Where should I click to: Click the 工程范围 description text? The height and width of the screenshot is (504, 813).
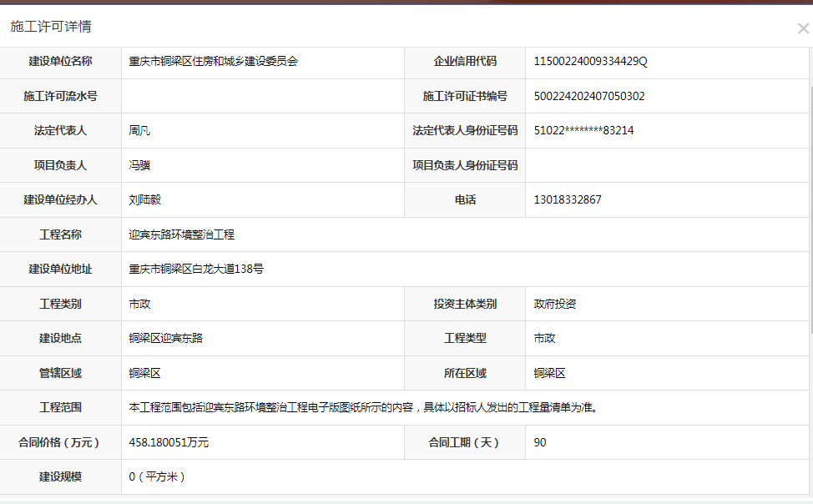[362, 407]
